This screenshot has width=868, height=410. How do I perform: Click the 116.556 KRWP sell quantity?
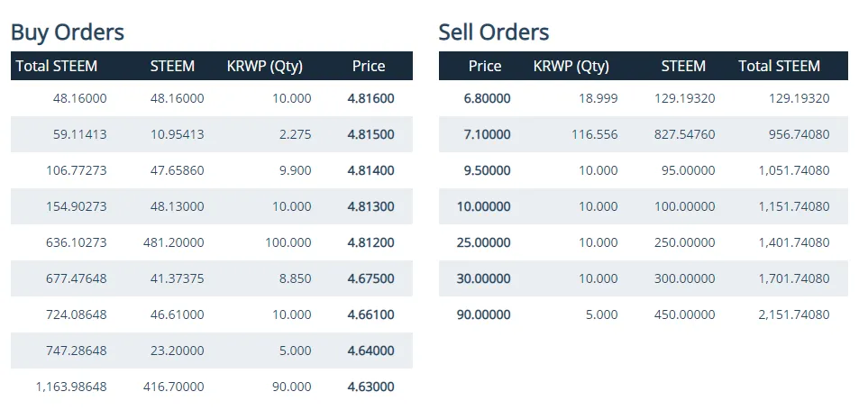click(595, 134)
